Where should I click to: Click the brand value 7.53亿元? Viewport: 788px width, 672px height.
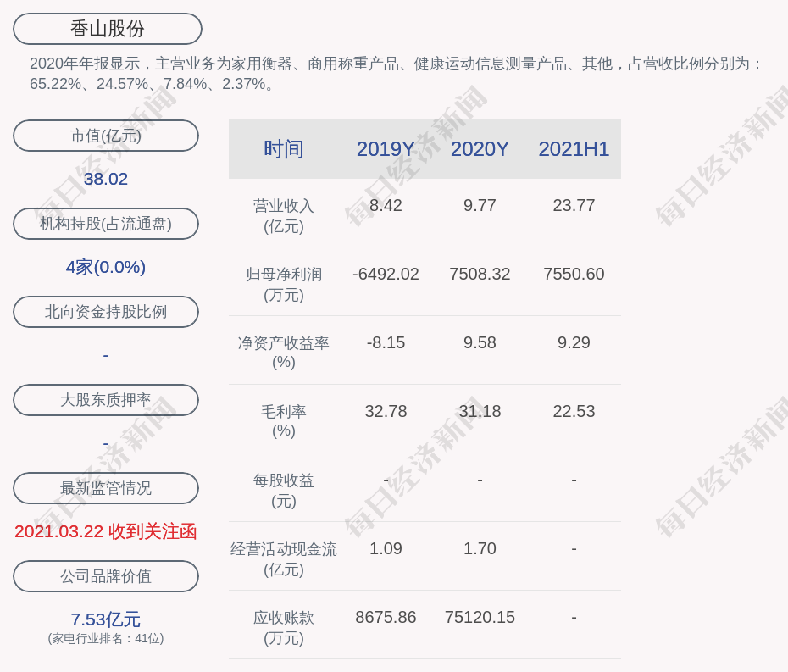pyautogui.click(x=106, y=619)
